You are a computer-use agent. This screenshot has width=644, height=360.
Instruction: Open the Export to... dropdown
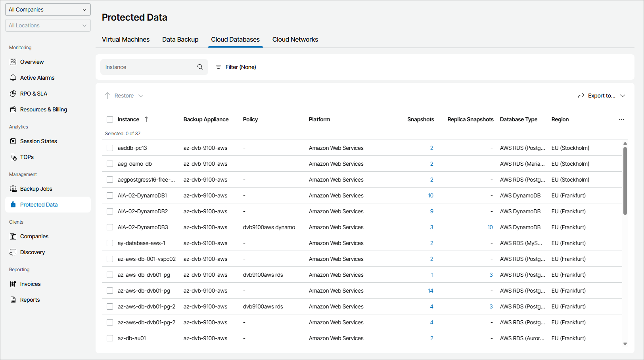tap(602, 96)
